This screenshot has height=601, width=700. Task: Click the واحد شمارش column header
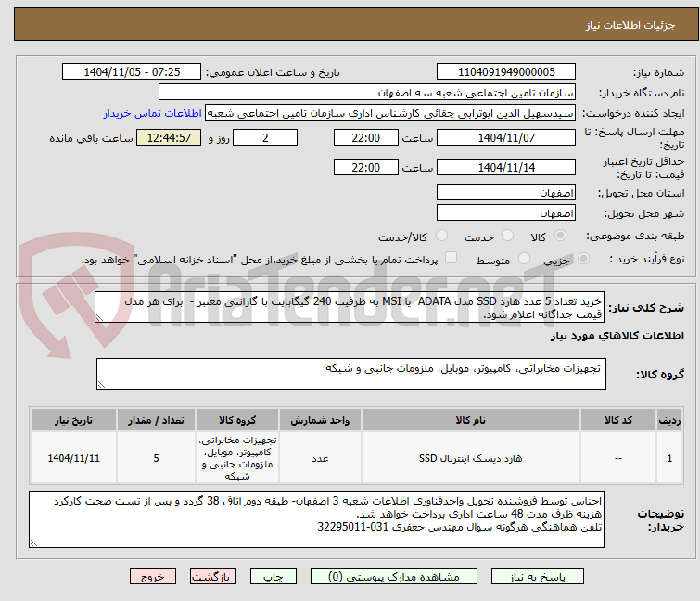pos(320,420)
